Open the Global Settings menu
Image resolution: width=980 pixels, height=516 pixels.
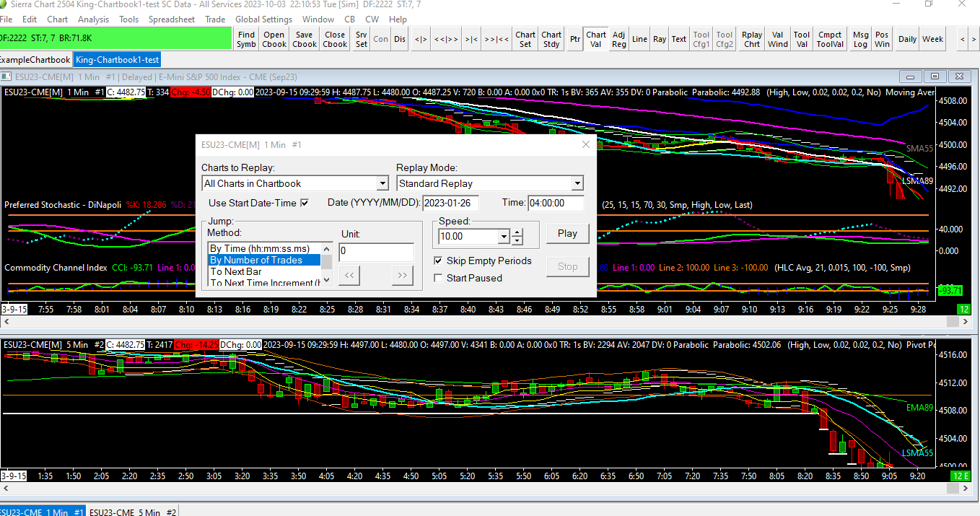pyautogui.click(x=263, y=19)
